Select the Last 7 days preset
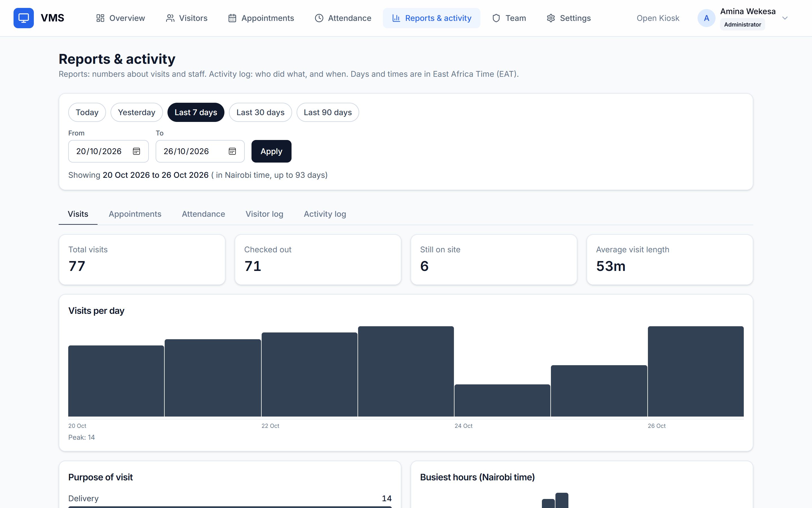Image resolution: width=812 pixels, height=508 pixels. [196, 112]
